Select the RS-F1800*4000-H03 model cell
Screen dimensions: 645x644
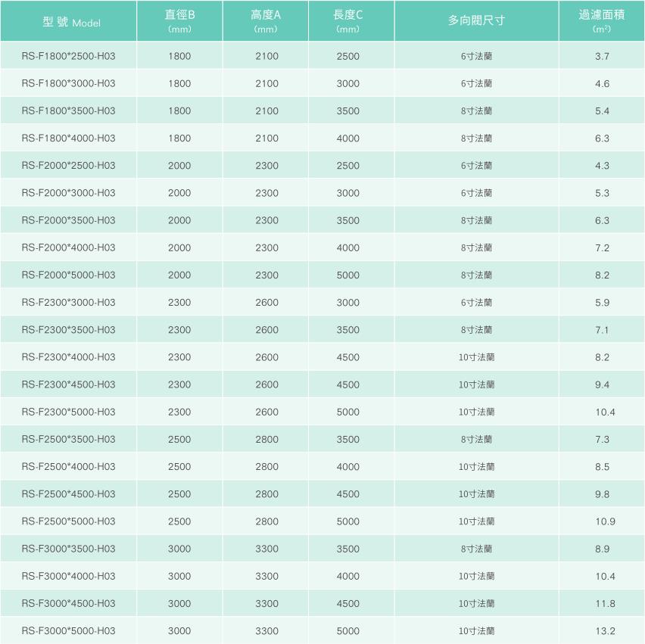[x=68, y=138]
